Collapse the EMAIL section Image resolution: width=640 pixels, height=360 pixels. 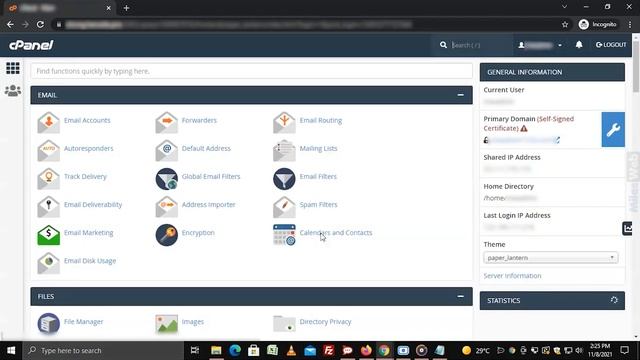(x=460, y=95)
